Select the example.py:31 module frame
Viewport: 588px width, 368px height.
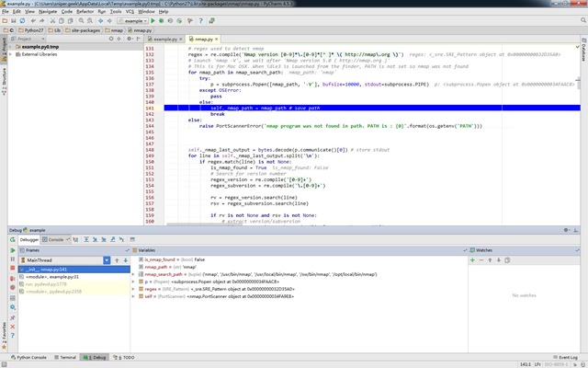click(x=74, y=277)
